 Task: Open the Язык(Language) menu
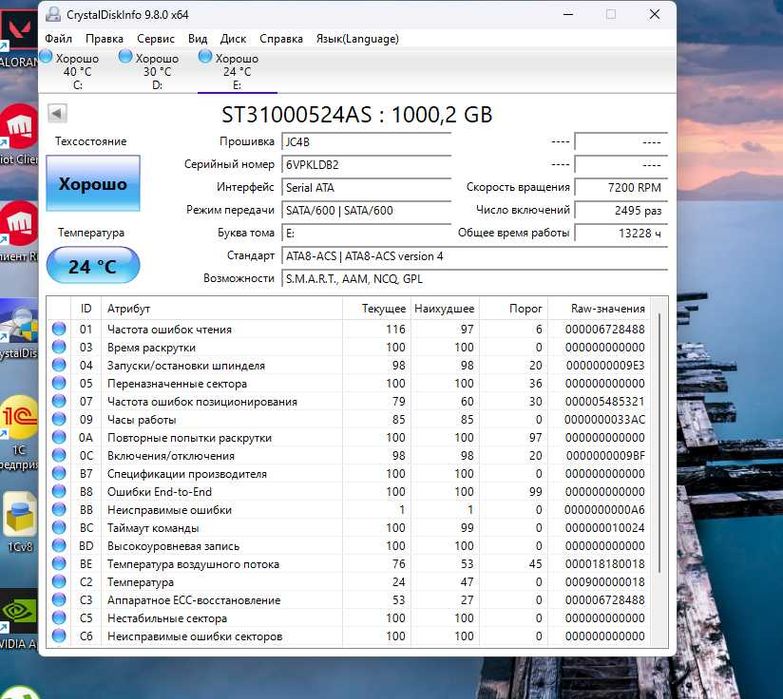click(x=358, y=39)
